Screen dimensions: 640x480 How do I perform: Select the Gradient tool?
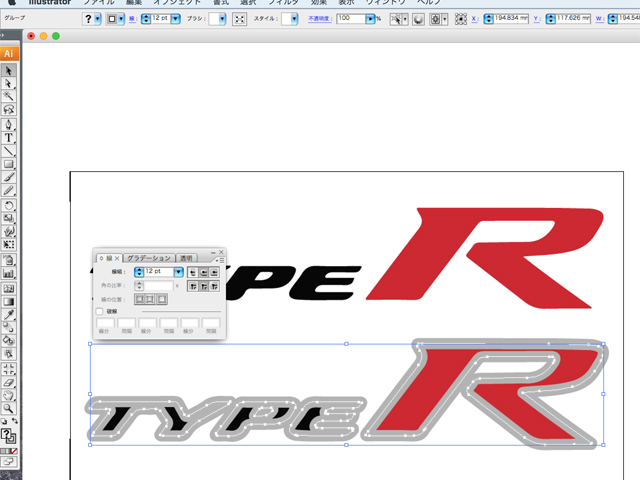coord(9,301)
